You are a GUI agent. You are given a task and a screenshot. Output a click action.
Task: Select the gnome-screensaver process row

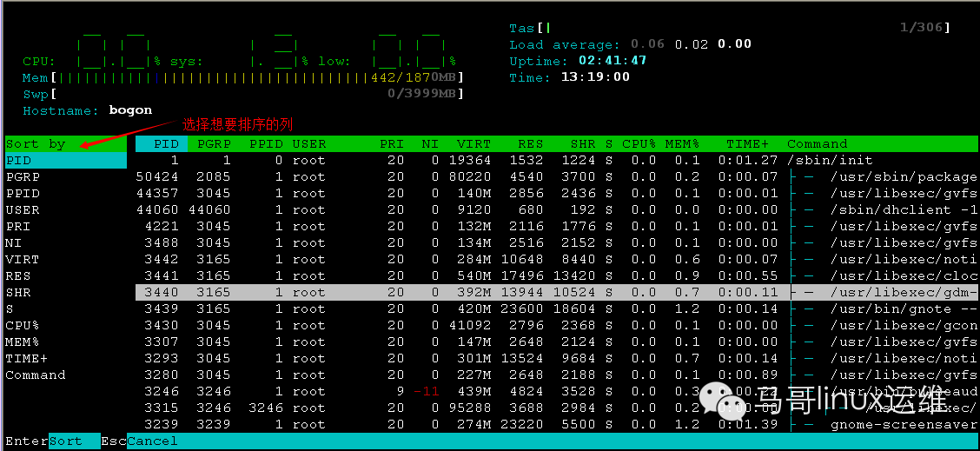click(x=557, y=424)
